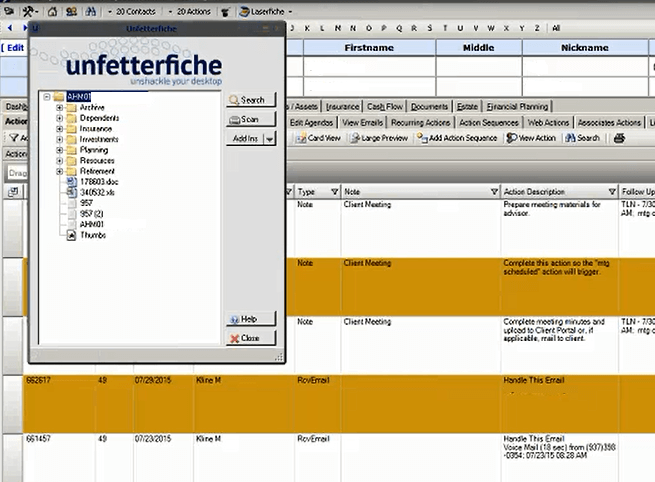Click the Large Preview toolbar button
The height and width of the screenshot is (482, 655).
click(380, 138)
